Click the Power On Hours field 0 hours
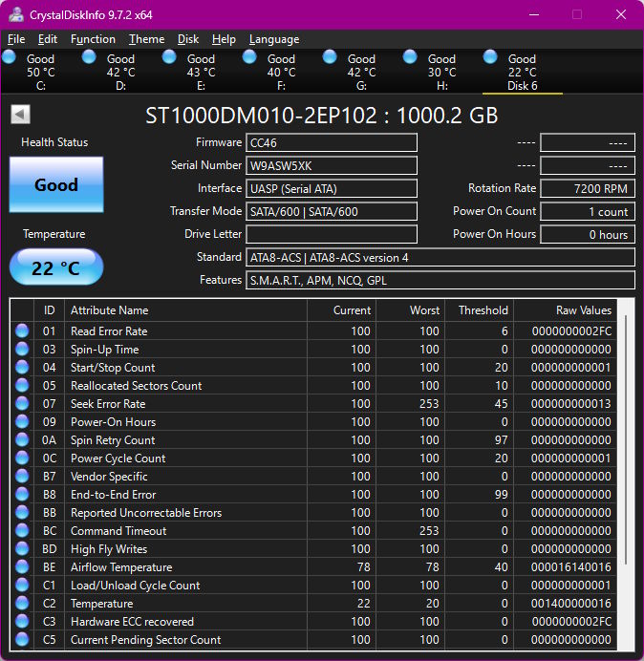The image size is (644, 661). tap(588, 234)
